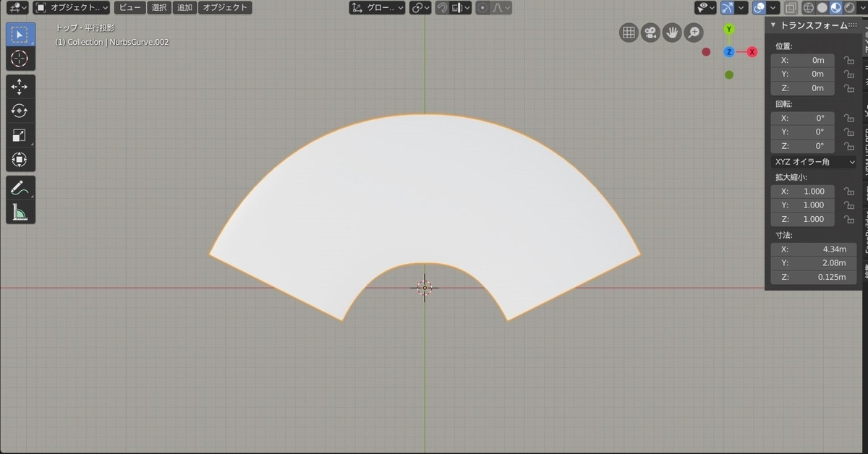The width and height of the screenshot is (868, 454).
Task: Toggle lock for rotation Z
Action: [849, 146]
